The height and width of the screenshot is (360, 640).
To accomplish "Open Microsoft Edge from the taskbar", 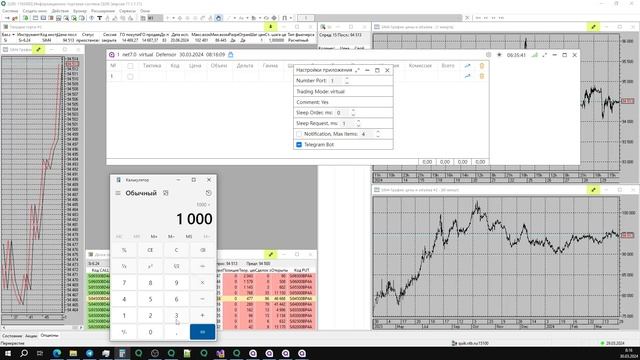I will point(57,353).
